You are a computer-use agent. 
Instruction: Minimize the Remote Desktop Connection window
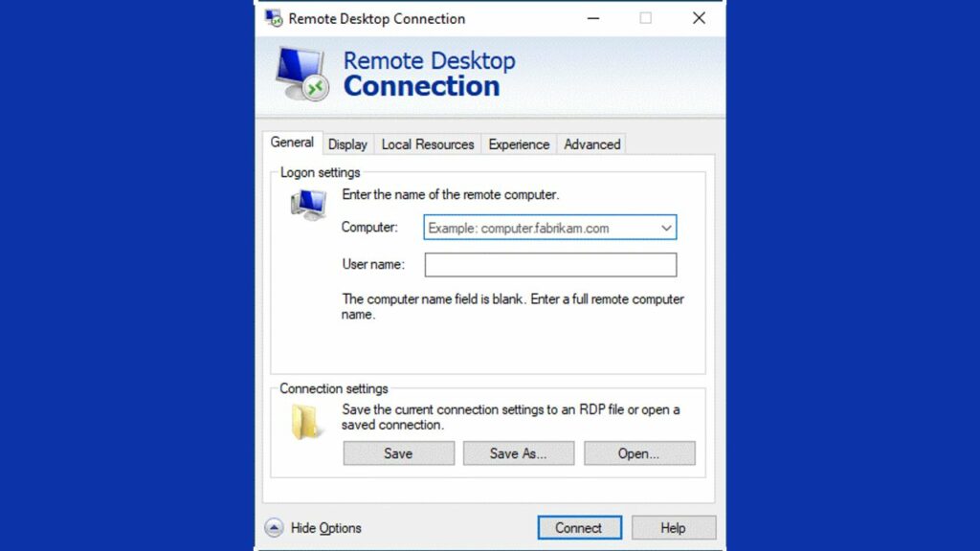pos(593,18)
